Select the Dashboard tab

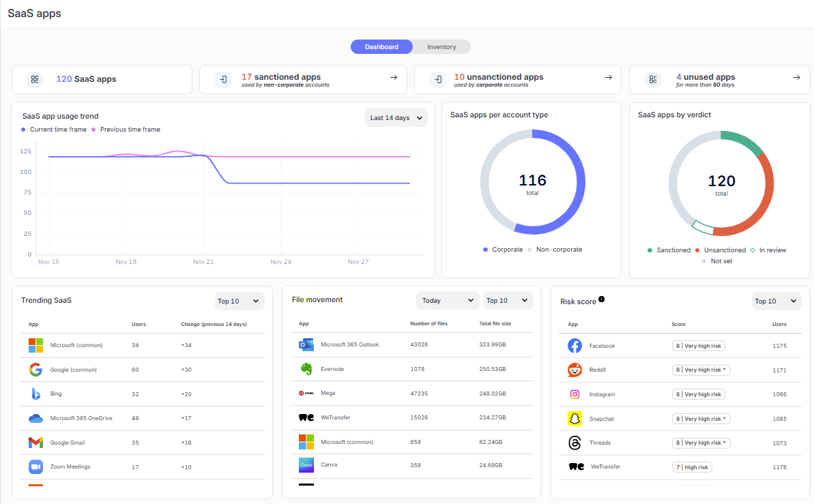coord(381,47)
